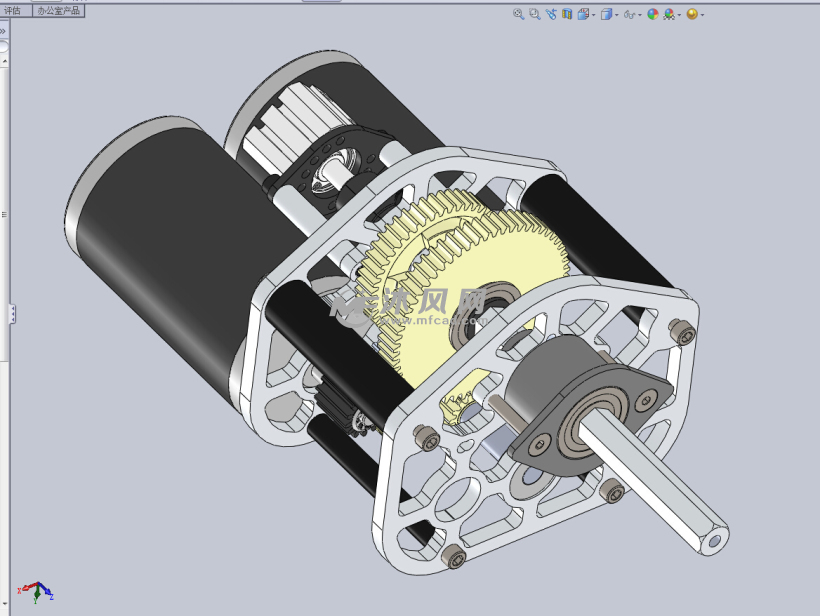Click the Apply Scene icon
Viewport: 820px width, 616px height.
point(668,14)
